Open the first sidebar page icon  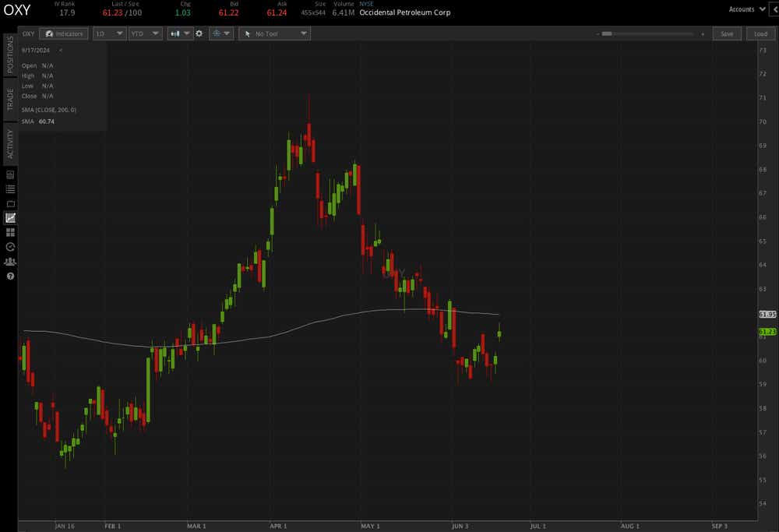tap(10, 174)
